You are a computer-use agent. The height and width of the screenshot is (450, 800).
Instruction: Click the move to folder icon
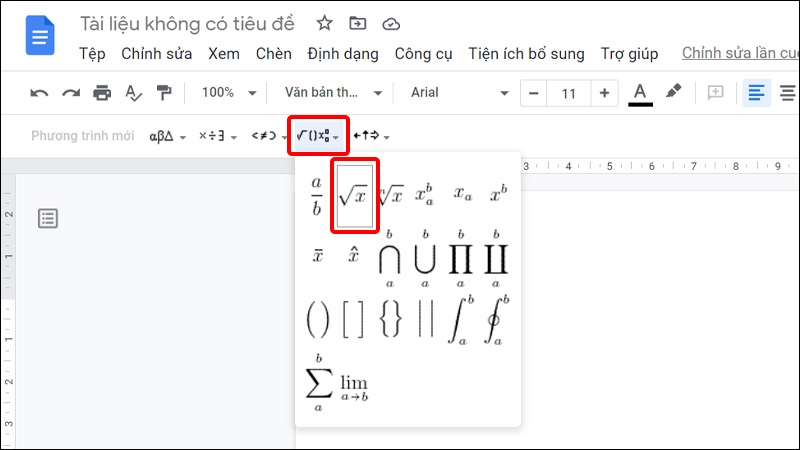click(357, 23)
